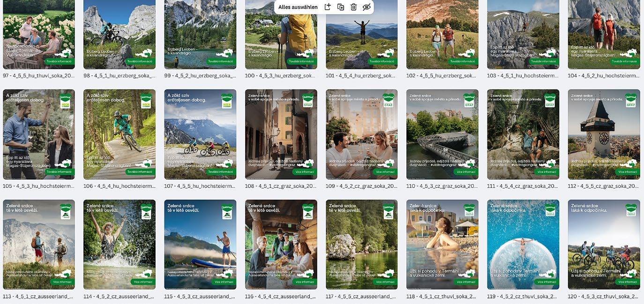Open page 114 woman splashing water thumbnail
Screen dimensions: 644x304
click(x=120, y=245)
